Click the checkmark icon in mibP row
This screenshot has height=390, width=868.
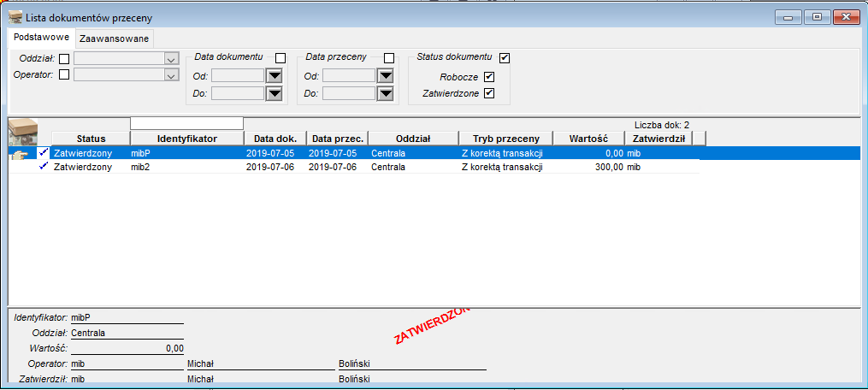click(x=44, y=152)
